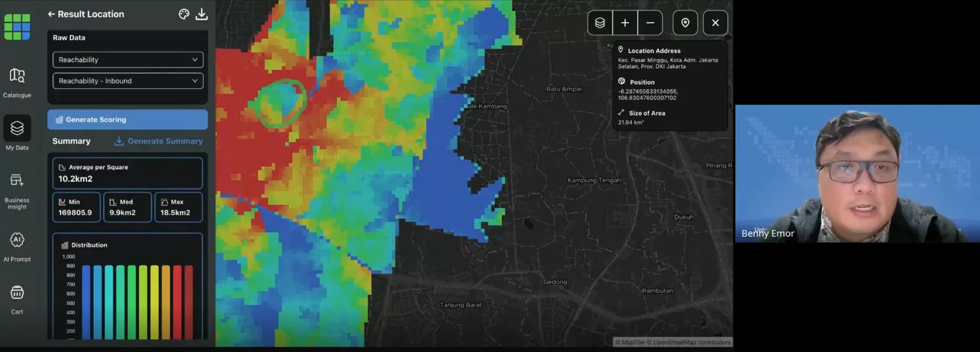The image size is (980, 352).
Task: Zoom out on the map
Action: 650,23
